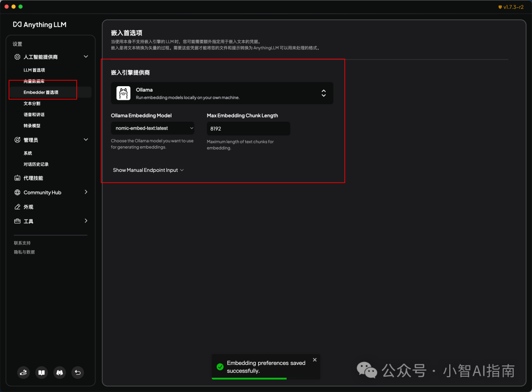The width and height of the screenshot is (532, 392).
Task: Expand Show Manual Endpoint Input
Action: (148, 170)
